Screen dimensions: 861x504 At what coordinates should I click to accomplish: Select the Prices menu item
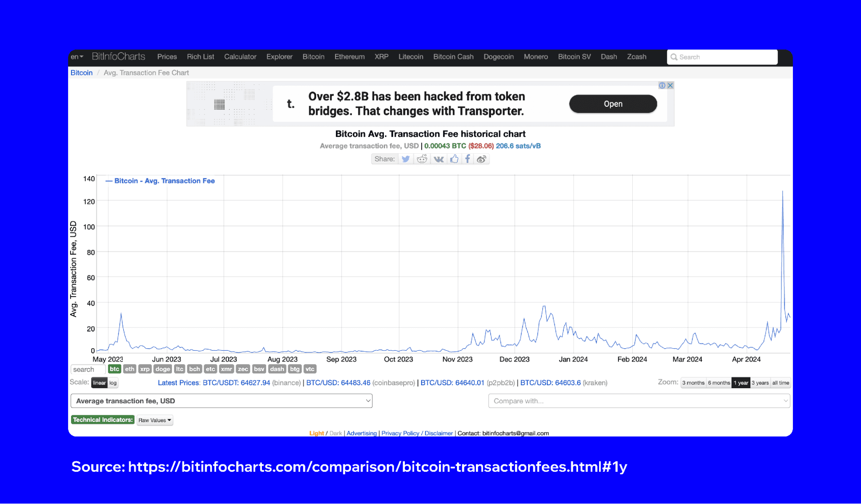tap(166, 56)
